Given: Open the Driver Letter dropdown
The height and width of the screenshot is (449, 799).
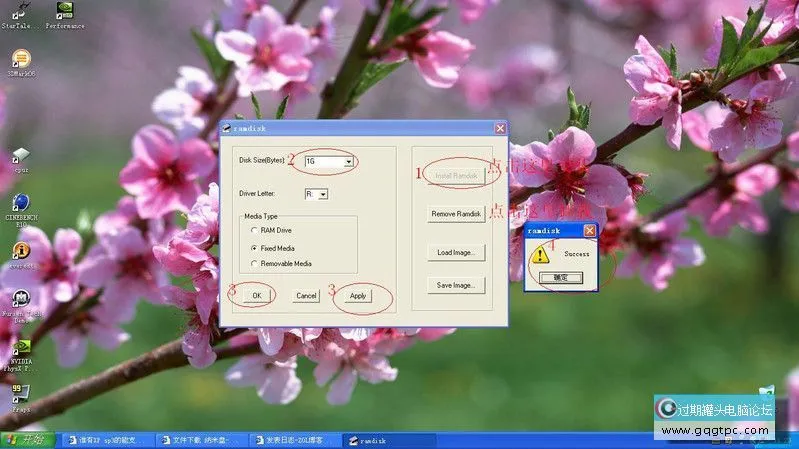Looking at the screenshot, I should click(x=323, y=194).
